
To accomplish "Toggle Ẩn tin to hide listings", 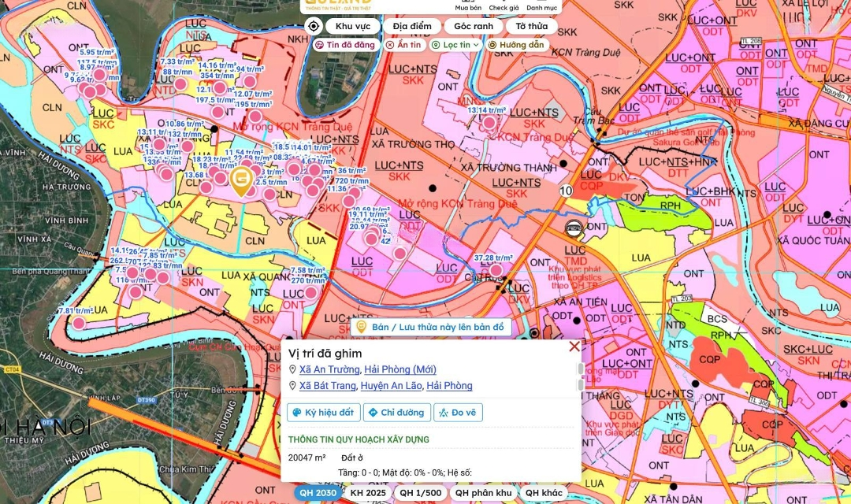I will pyautogui.click(x=403, y=45).
